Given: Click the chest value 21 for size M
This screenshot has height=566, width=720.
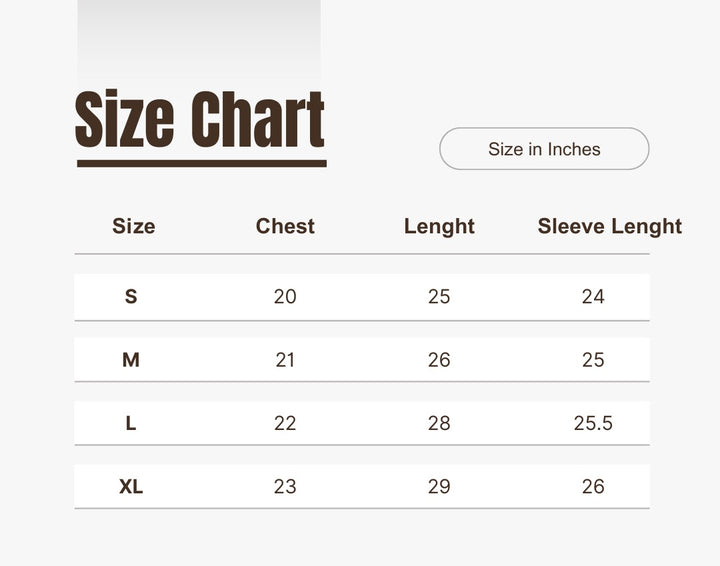Looking at the screenshot, I should [x=285, y=360].
